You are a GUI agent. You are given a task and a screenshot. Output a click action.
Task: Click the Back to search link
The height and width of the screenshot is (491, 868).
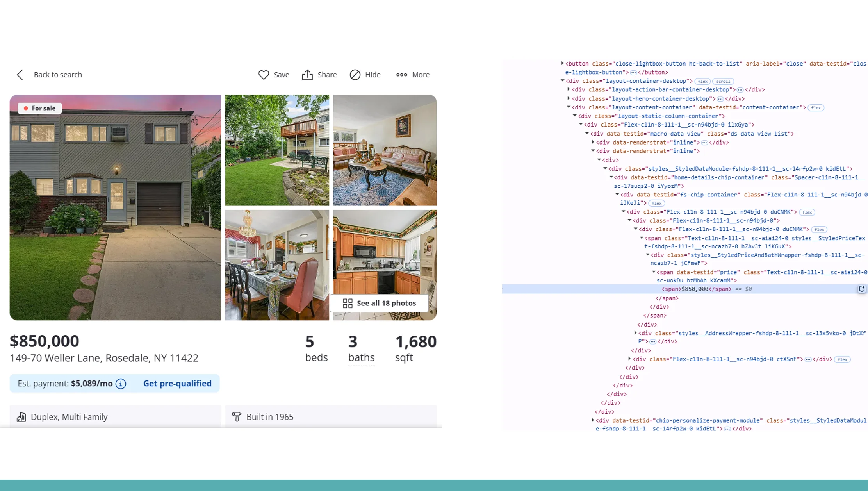(58, 75)
